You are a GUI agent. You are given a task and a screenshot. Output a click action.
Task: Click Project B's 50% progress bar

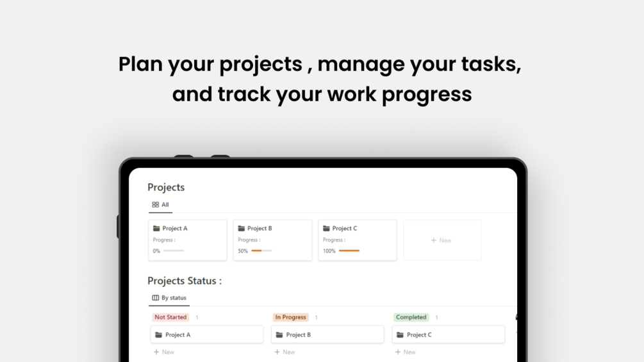[x=261, y=251]
